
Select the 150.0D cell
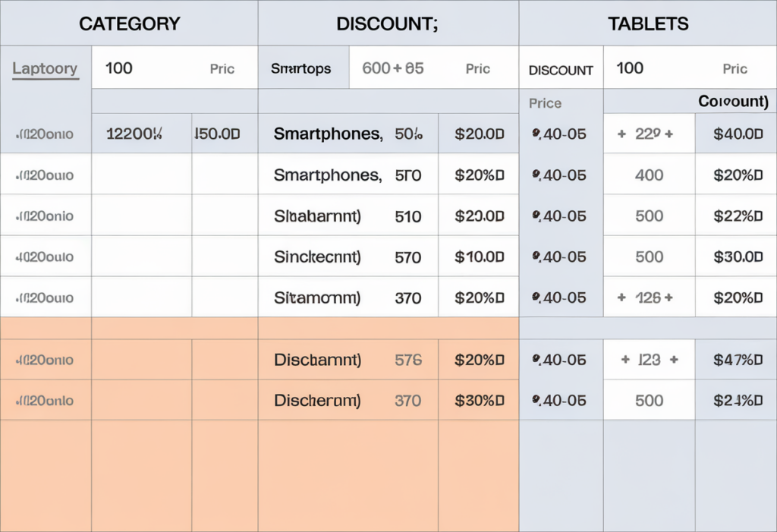click(x=217, y=134)
